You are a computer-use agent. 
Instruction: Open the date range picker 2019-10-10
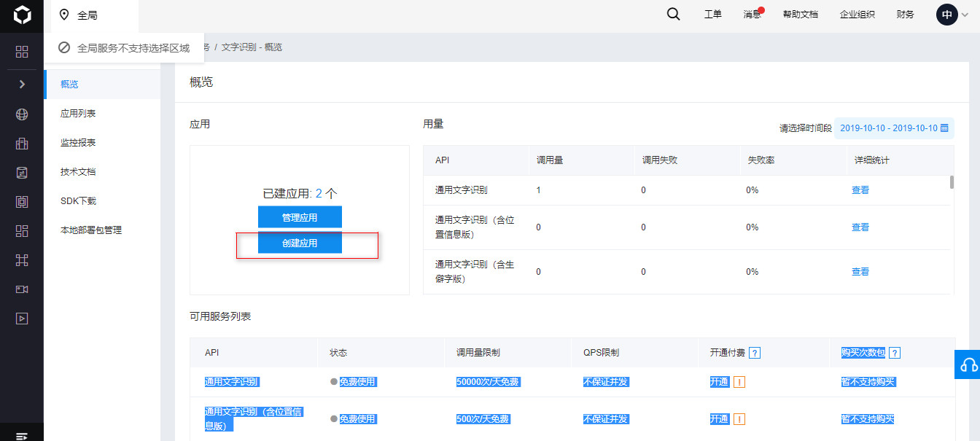click(x=894, y=128)
